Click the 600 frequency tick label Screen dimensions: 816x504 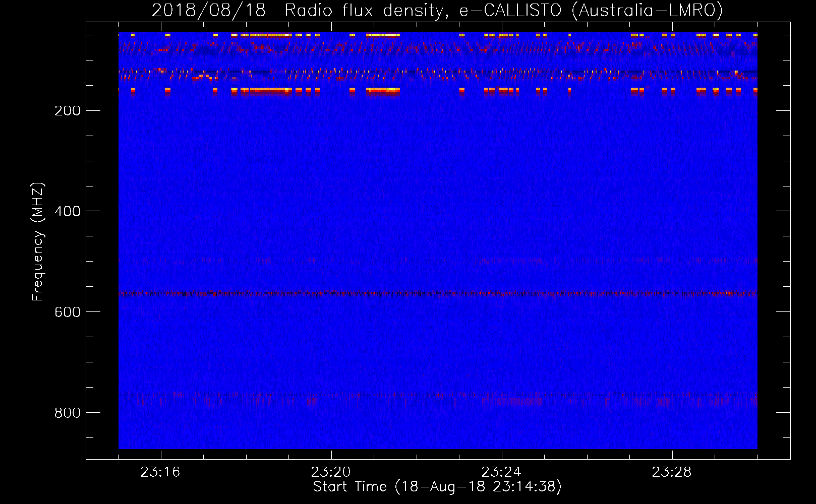coord(68,312)
